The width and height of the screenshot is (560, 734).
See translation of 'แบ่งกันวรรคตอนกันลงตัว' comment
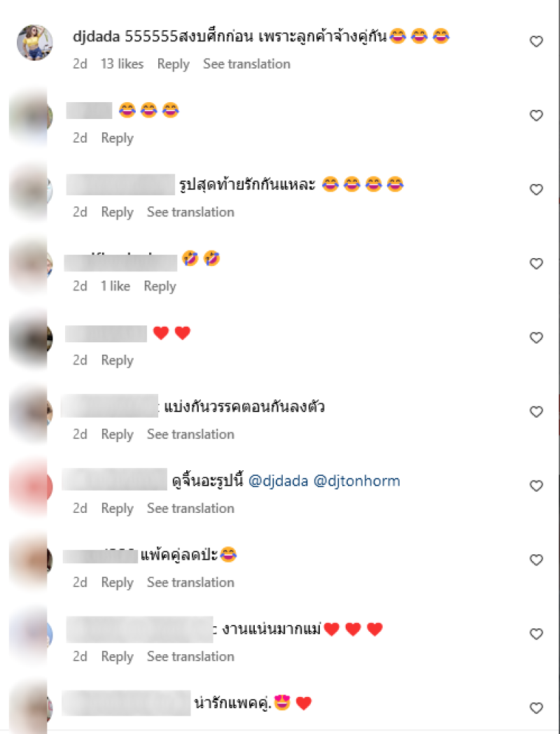190,435
